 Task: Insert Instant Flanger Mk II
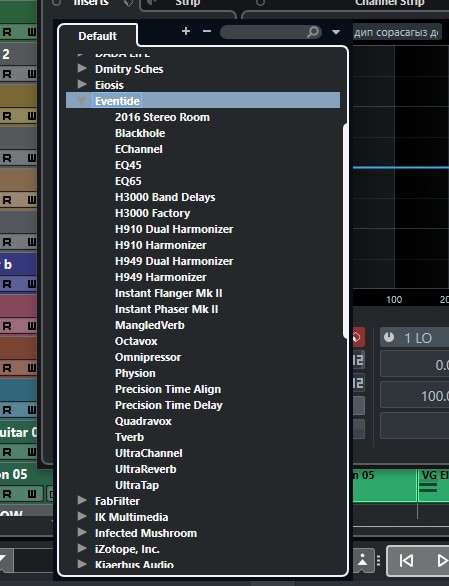(x=169, y=293)
